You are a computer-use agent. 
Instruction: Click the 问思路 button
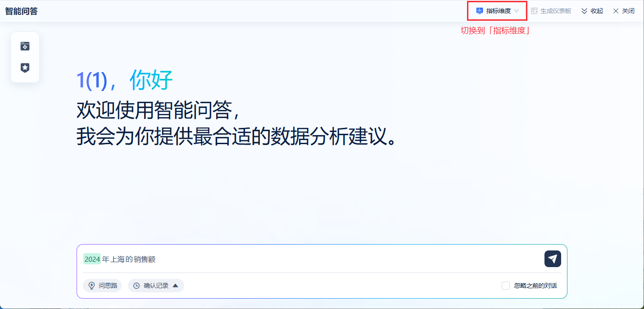pyautogui.click(x=102, y=286)
